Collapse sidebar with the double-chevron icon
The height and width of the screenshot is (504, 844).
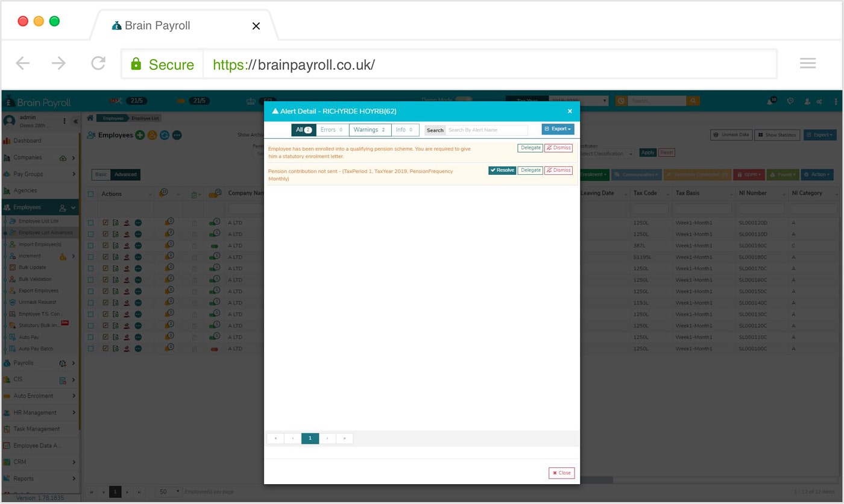click(x=76, y=121)
